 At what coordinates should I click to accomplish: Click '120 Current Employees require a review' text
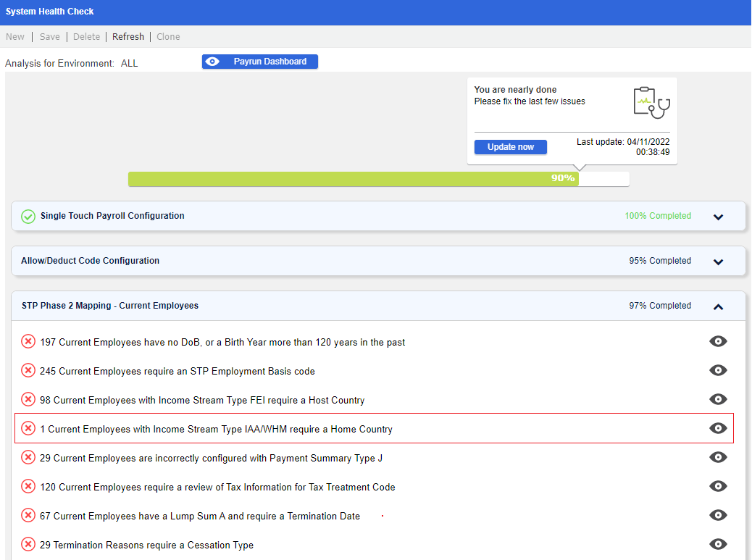[x=218, y=487]
